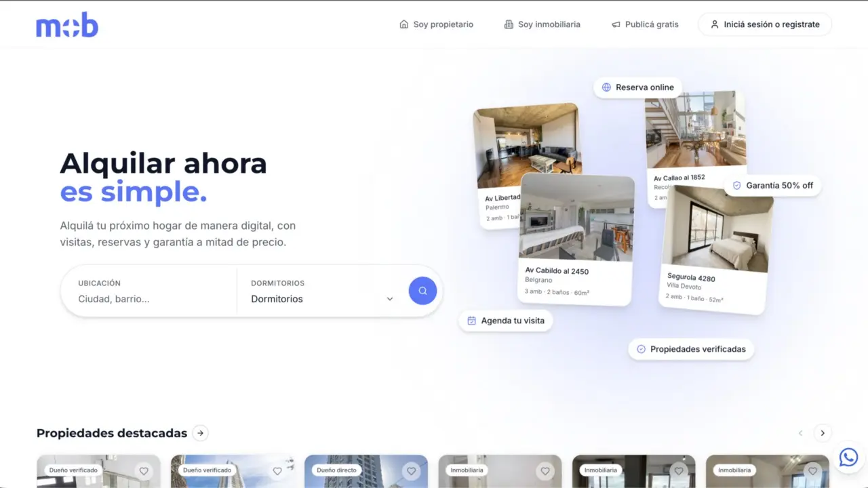This screenshot has height=488, width=868.
Task: Click the user icon in Iniciá sesión button
Action: pyautogui.click(x=714, y=24)
